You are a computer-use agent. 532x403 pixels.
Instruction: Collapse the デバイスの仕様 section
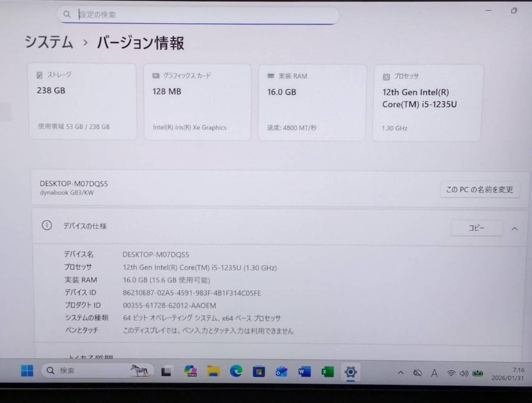(514, 228)
